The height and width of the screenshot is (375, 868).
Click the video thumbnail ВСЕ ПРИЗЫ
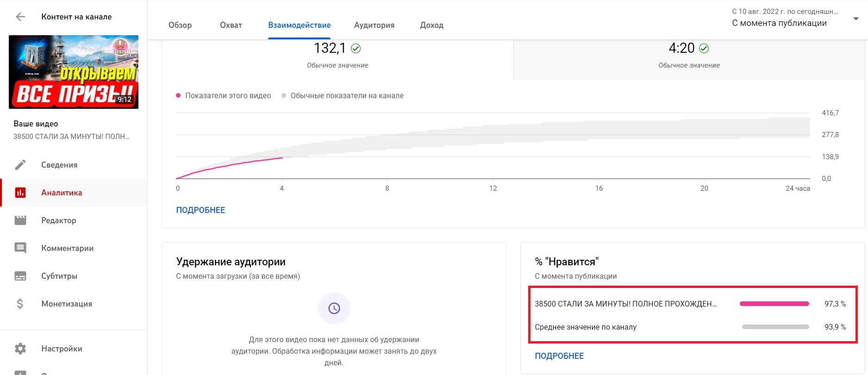tap(74, 72)
